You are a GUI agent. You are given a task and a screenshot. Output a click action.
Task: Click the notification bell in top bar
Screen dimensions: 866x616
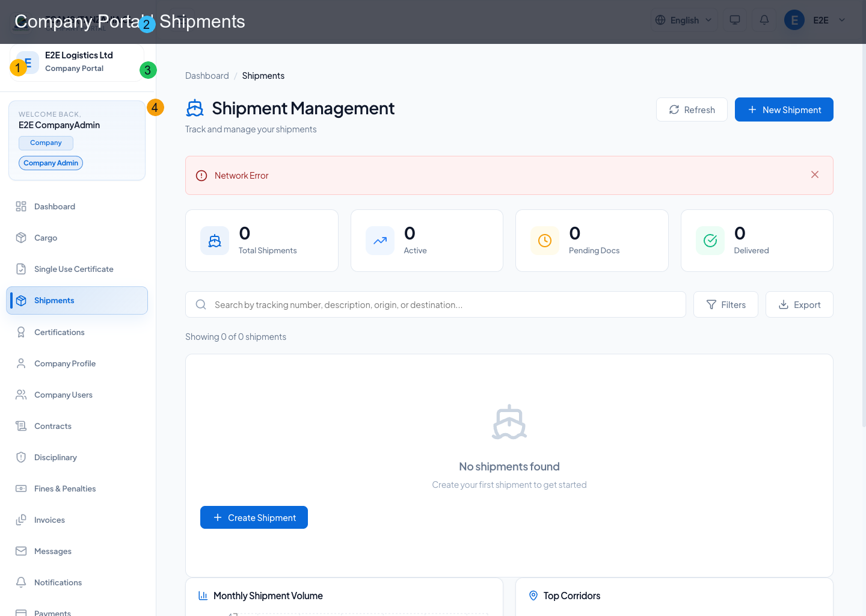pos(764,20)
